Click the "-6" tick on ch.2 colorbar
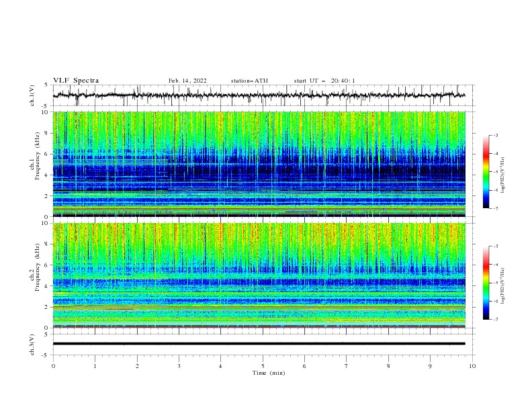The width and height of the screenshot is (532, 411). click(x=495, y=301)
